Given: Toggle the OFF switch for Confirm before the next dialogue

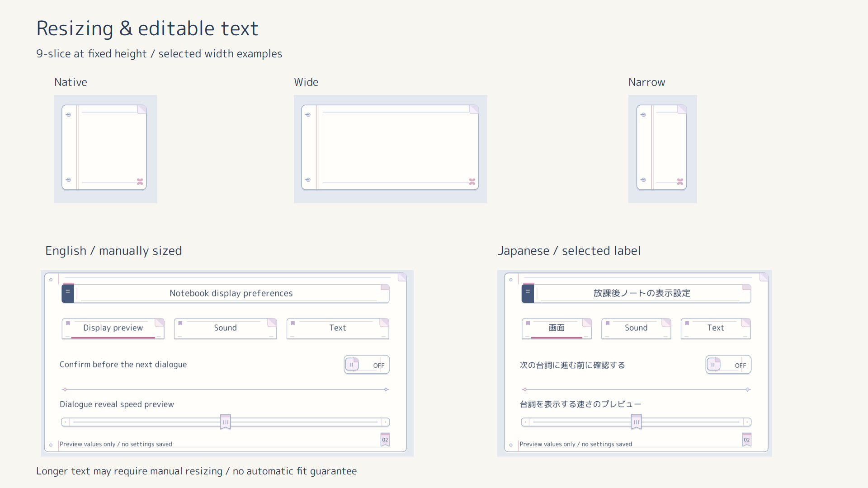Looking at the screenshot, I should coord(367,365).
